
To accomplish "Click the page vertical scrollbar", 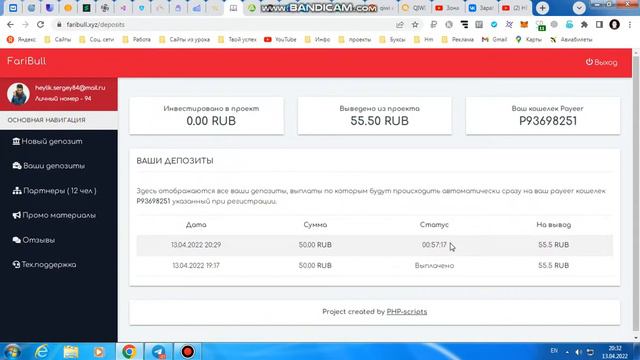I will click(x=636, y=194).
